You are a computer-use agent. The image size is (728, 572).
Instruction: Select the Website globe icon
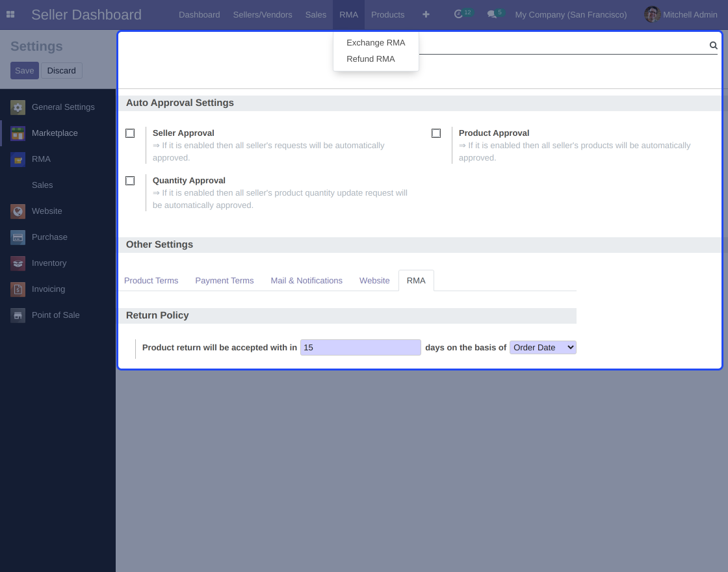[18, 211]
